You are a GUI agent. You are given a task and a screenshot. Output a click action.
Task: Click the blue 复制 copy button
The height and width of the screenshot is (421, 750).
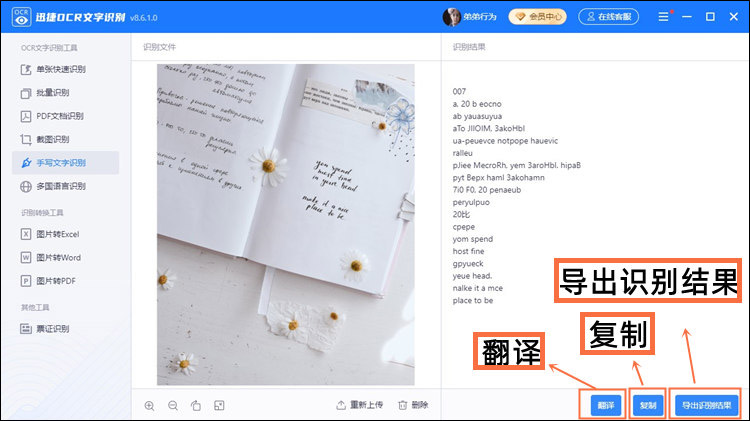[648, 405]
